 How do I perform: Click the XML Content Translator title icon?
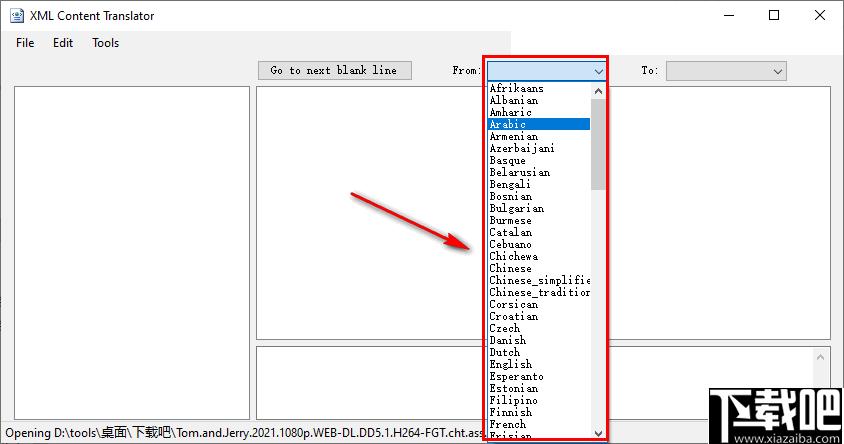pos(17,16)
